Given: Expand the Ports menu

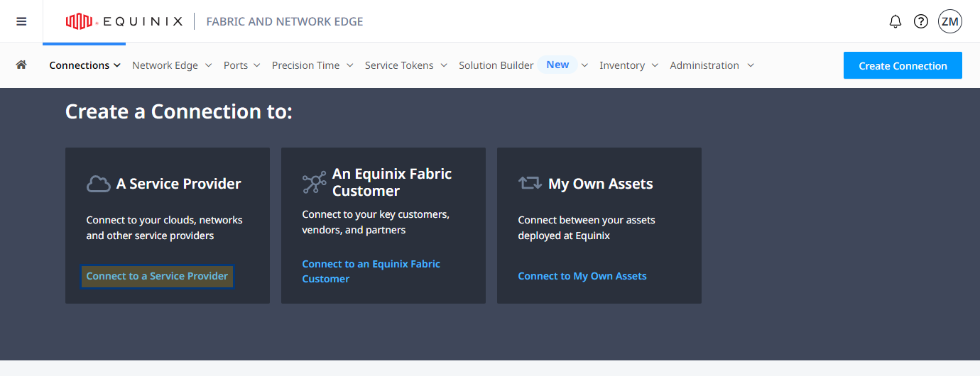Looking at the screenshot, I should pos(242,65).
